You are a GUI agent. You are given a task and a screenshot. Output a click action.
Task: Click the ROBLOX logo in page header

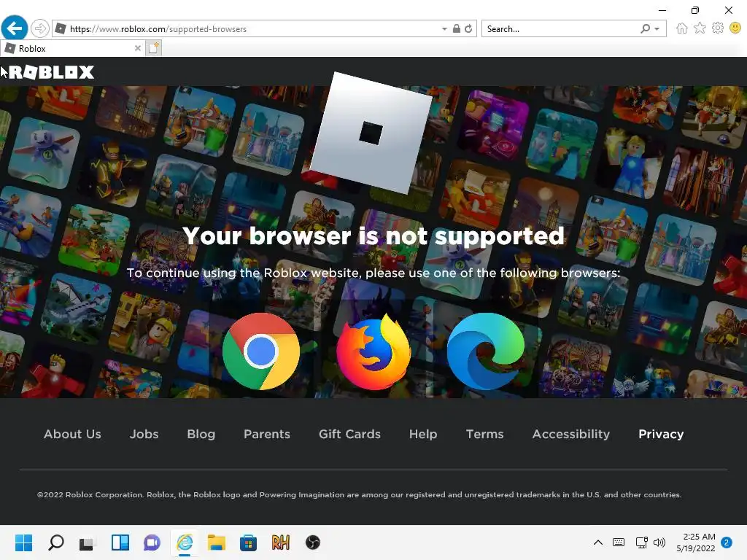click(x=52, y=72)
